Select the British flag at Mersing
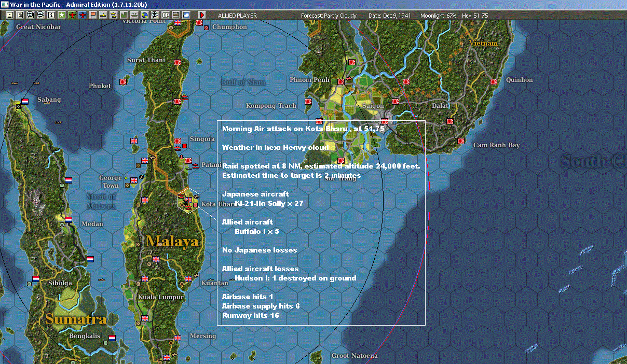 (178, 338)
